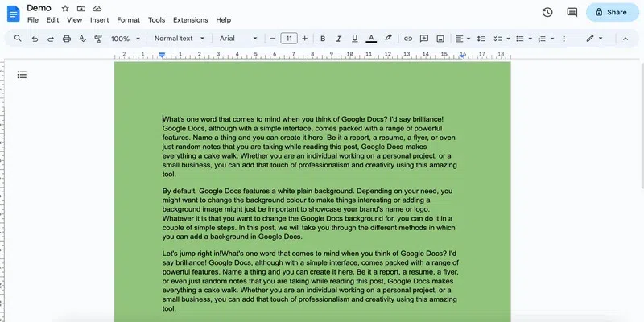Toggle underline formatting
Viewport: 644px width, 322px height.
pos(355,39)
